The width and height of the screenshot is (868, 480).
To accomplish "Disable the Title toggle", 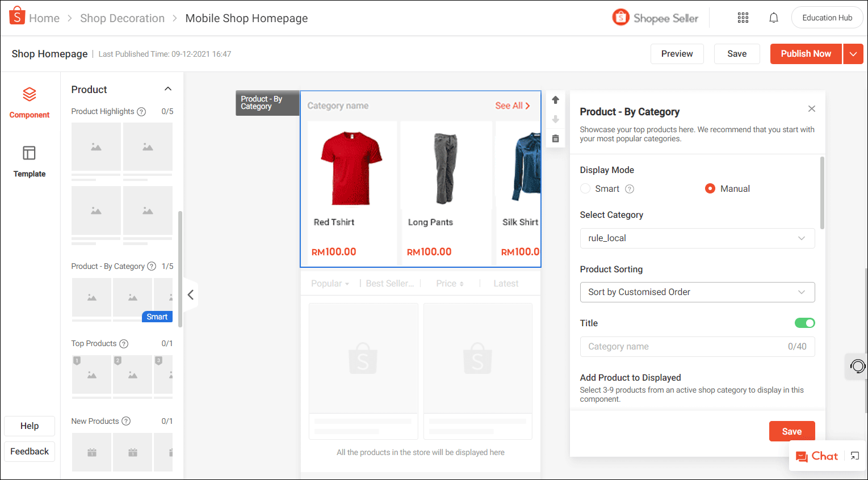I will pyautogui.click(x=804, y=322).
